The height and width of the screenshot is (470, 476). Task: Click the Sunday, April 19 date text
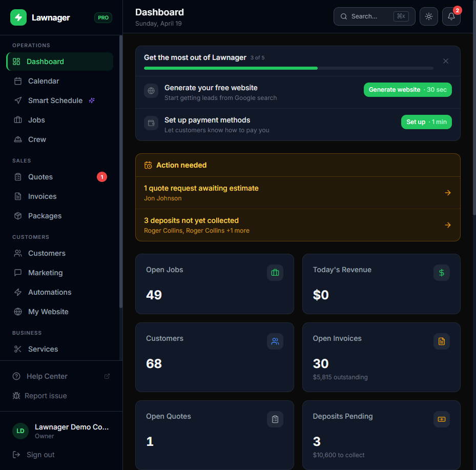(158, 24)
